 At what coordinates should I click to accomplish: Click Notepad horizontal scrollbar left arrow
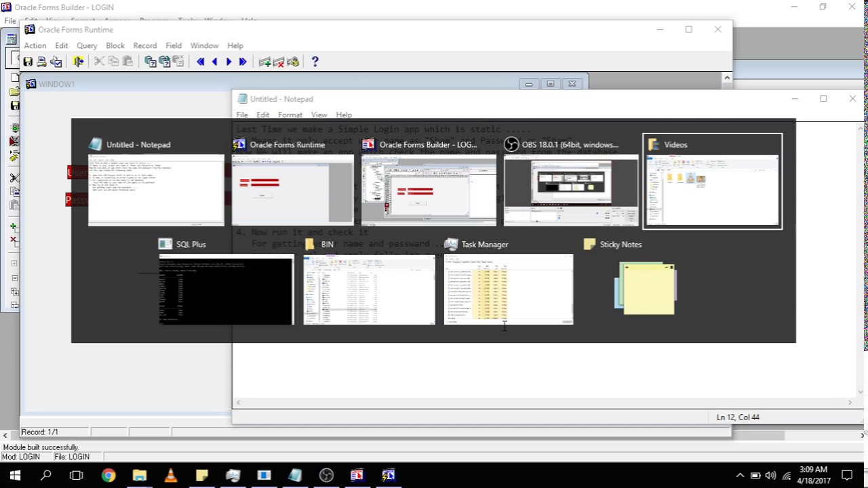click(238, 403)
